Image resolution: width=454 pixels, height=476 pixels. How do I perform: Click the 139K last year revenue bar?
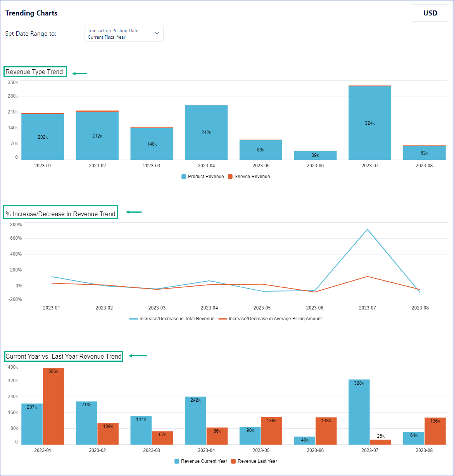coord(272,431)
